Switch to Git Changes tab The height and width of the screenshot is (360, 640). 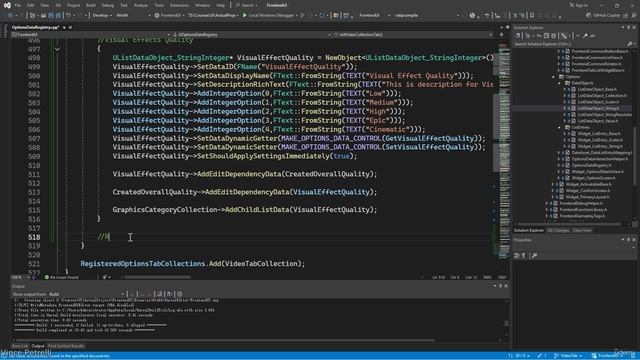tap(558, 231)
